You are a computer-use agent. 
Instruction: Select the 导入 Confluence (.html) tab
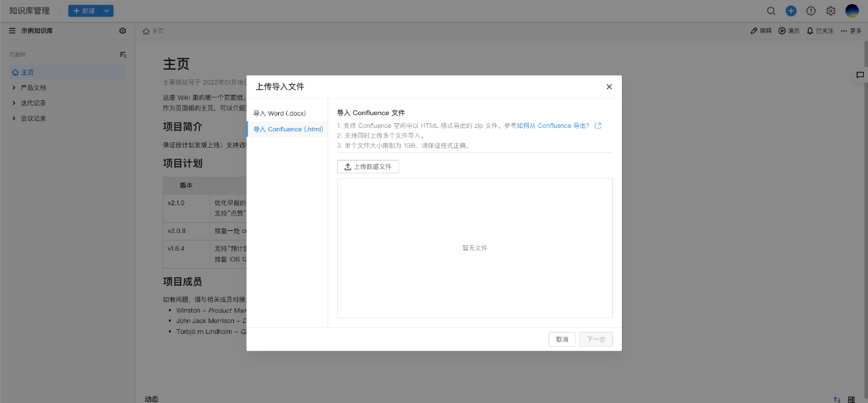click(288, 129)
